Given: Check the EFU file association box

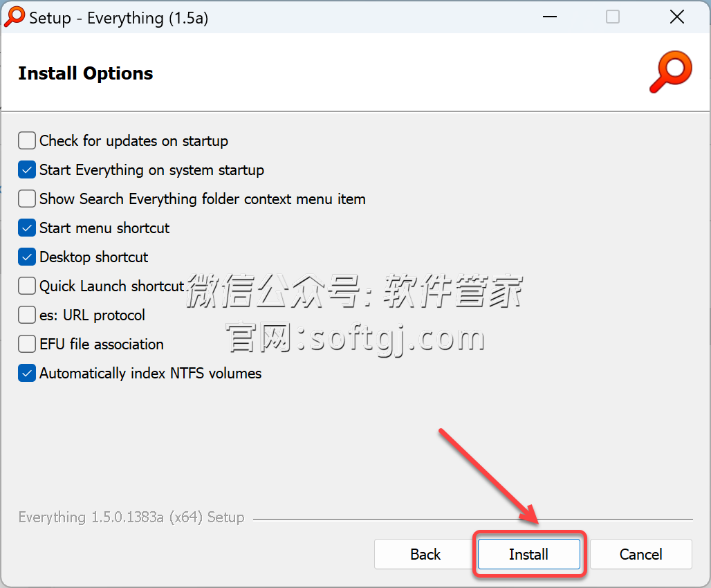Looking at the screenshot, I should [x=27, y=344].
